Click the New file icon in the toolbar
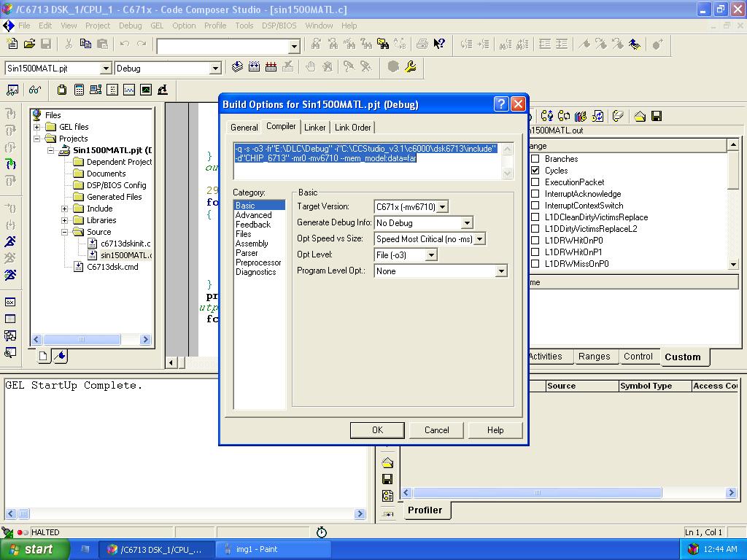The height and width of the screenshot is (560, 747). coord(12,44)
